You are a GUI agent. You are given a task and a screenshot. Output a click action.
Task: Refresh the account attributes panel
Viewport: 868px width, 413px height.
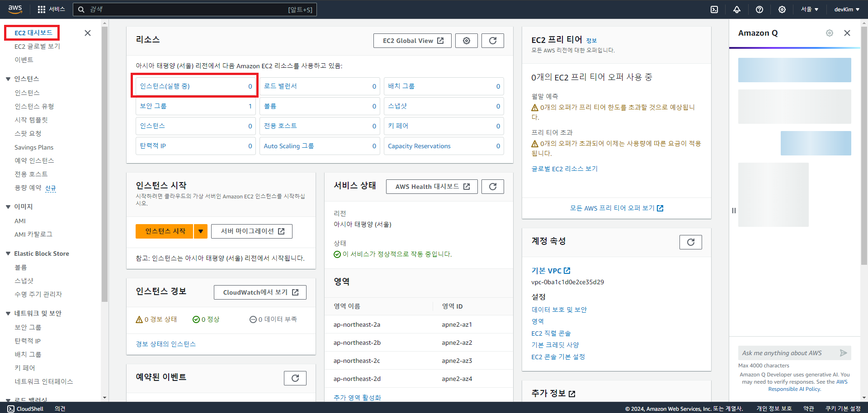pyautogui.click(x=691, y=242)
